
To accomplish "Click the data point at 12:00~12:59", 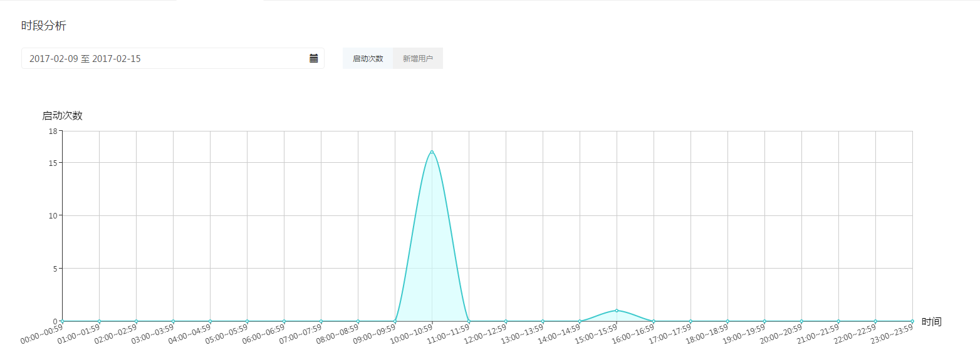I will [x=506, y=321].
